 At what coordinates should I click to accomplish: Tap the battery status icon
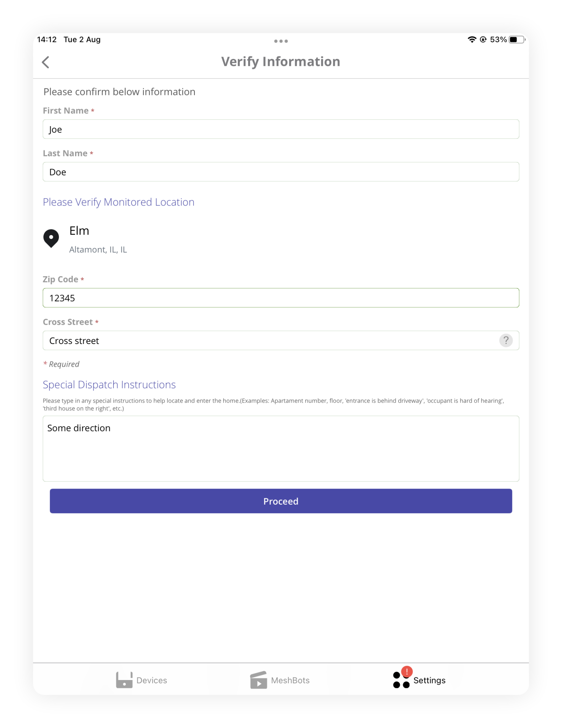pos(517,40)
